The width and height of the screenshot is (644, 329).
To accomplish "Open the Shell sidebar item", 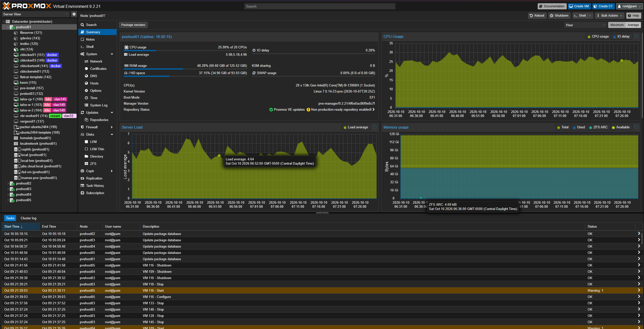I will (x=90, y=47).
